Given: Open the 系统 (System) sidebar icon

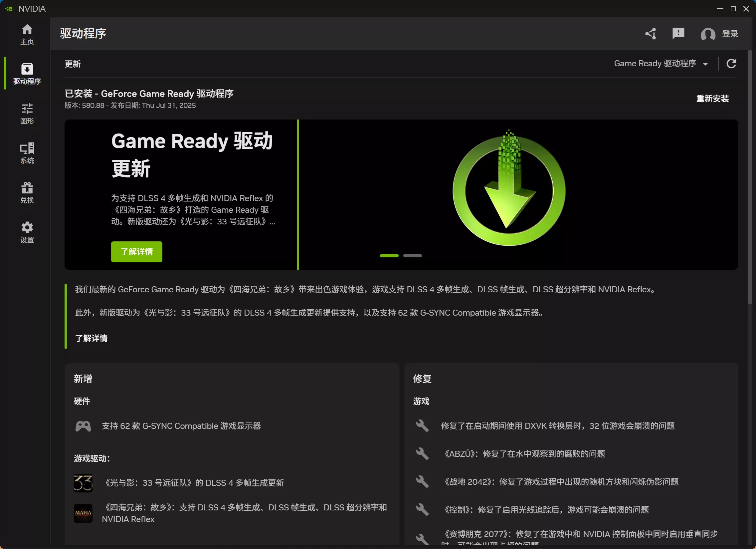Looking at the screenshot, I should 27,153.
